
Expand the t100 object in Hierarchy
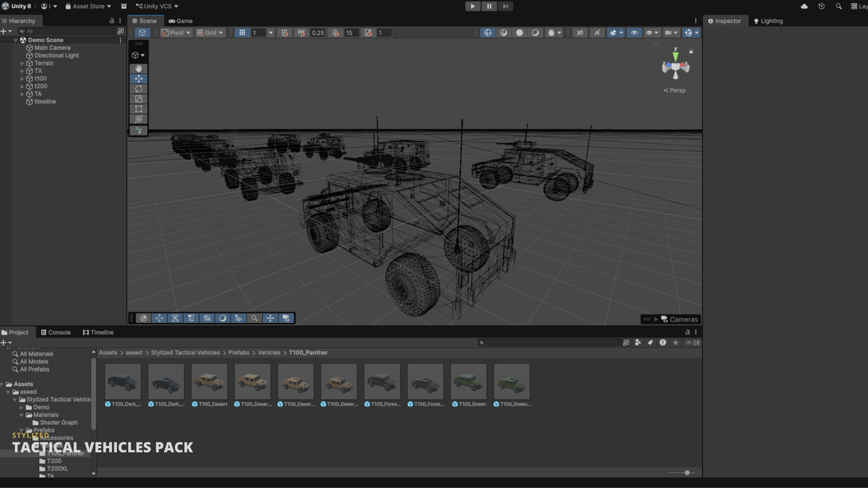pyautogui.click(x=22, y=79)
